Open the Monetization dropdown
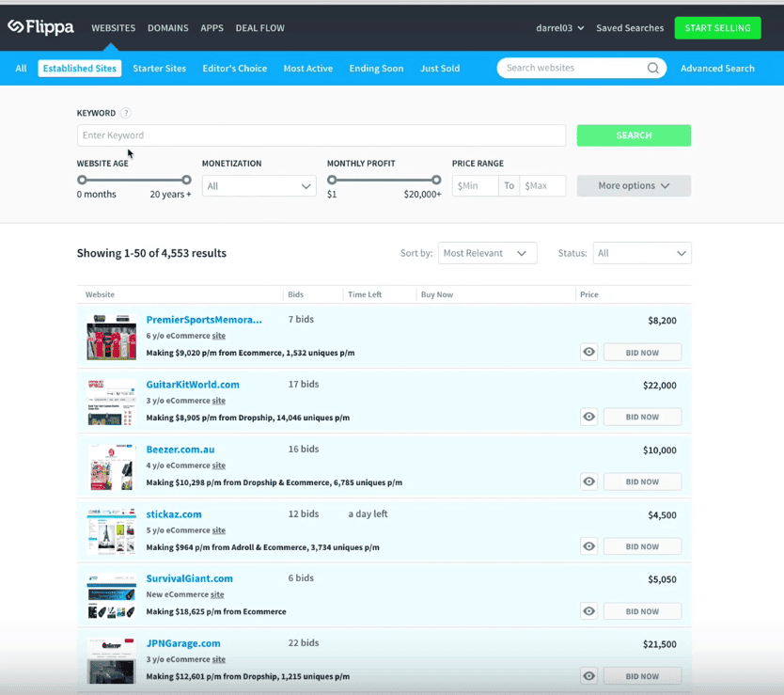The image size is (784, 695). (x=259, y=186)
